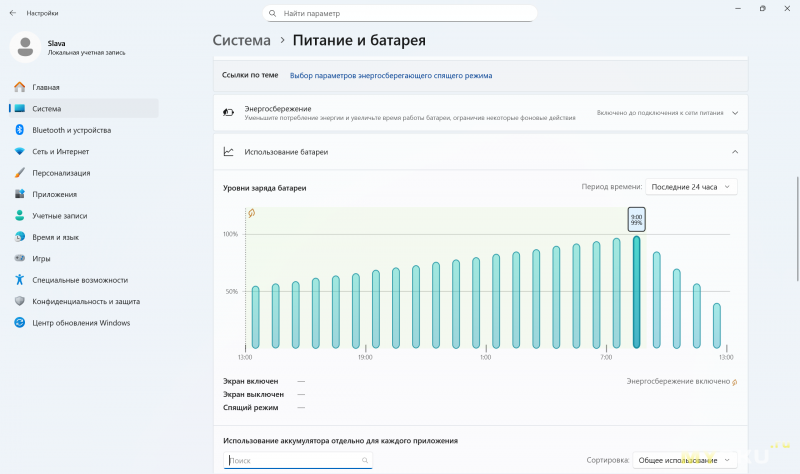The width and height of the screenshot is (800, 474).
Task: Open Центр обновления Windows
Action: 80,323
